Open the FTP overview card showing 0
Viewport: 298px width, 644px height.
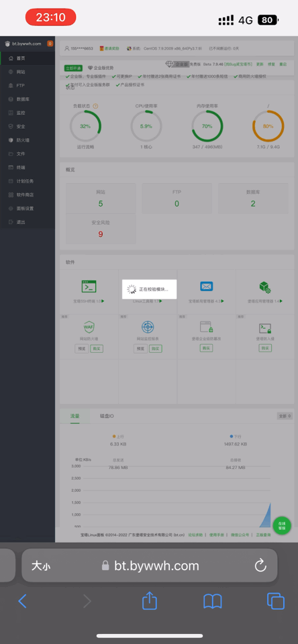point(177,199)
